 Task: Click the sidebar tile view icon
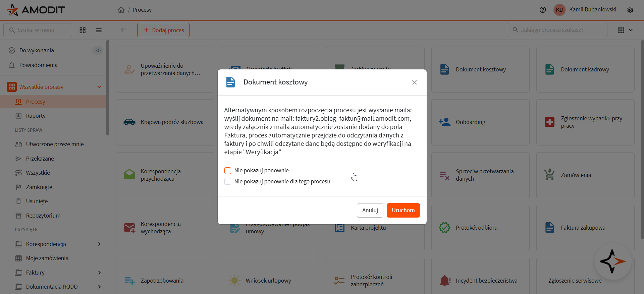pyautogui.click(x=83, y=30)
